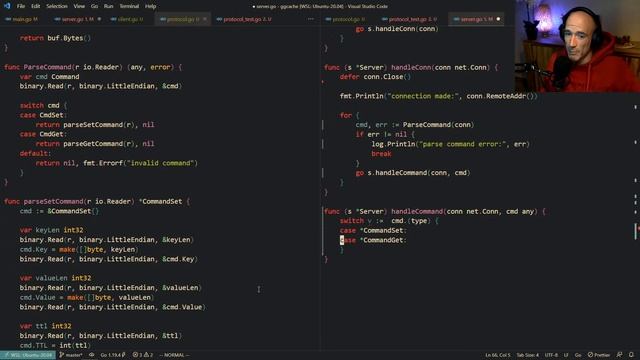This screenshot has width=640, height=360.
Task: Click 'return buf.Bytes()' line
Action: tap(56, 38)
